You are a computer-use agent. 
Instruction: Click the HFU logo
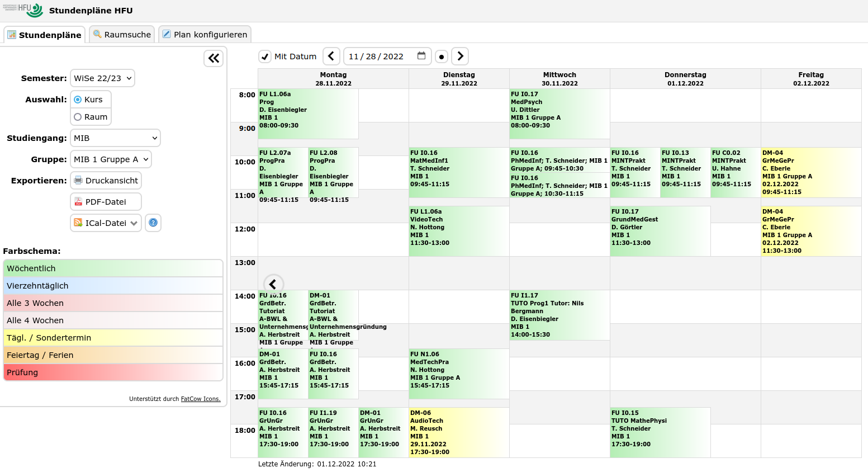(23, 10)
